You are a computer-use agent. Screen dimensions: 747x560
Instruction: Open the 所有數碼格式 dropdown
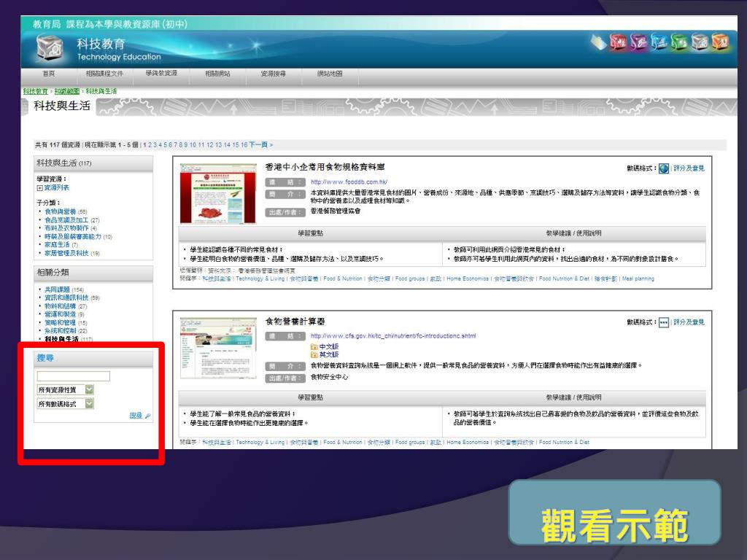(65, 404)
